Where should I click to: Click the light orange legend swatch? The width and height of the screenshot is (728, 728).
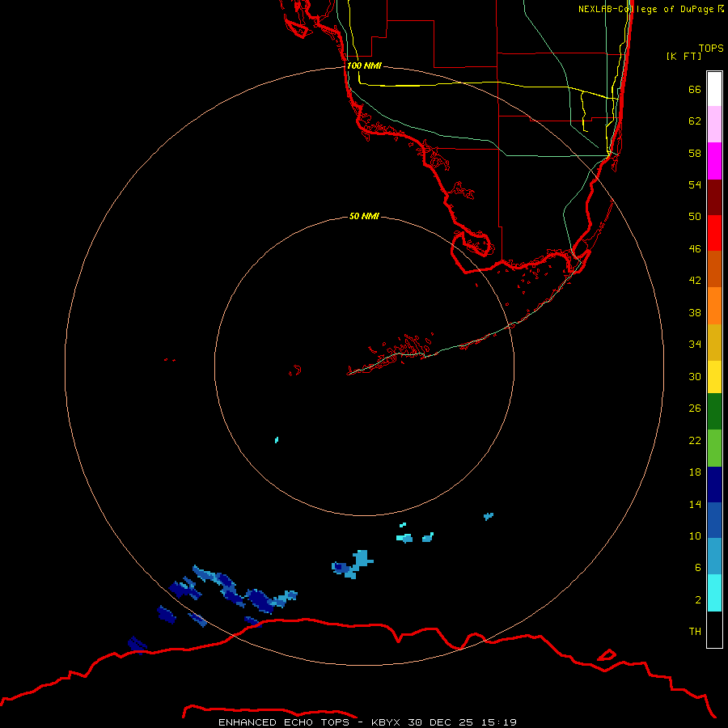click(x=714, y=306)
